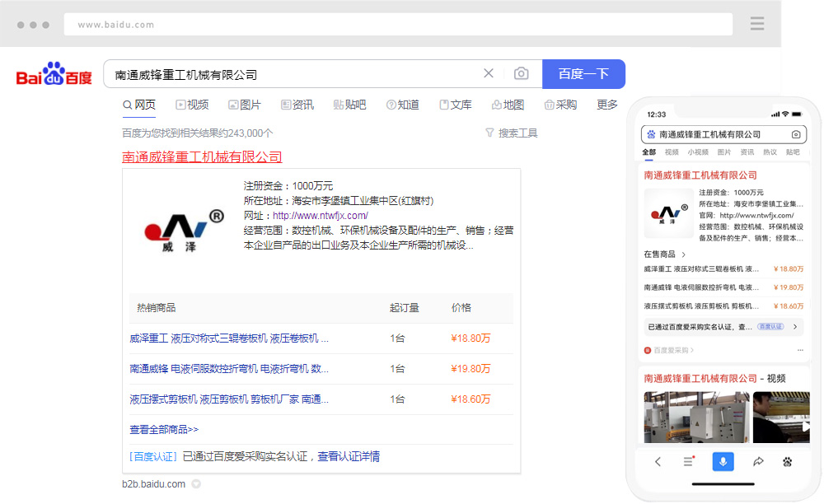This screenshot has height=504, width=824.
Task: Expand 在售商品 chevron on phone
Action: tap(684, 254)
